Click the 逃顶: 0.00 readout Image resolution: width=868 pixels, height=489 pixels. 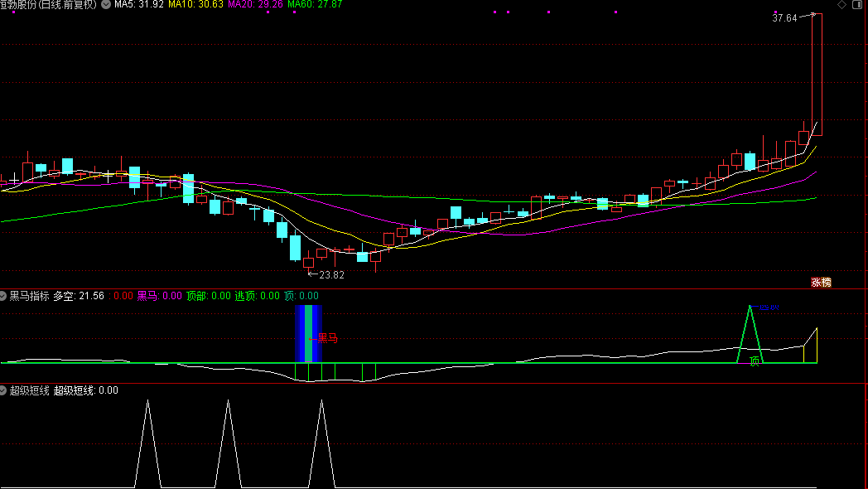pyautogui.click(x=257, y=296)
